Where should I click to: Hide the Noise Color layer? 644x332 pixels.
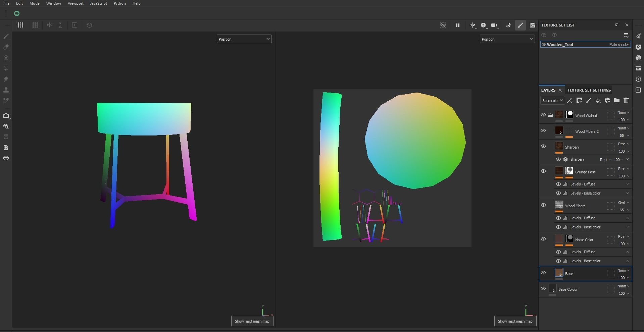(x=543, y=239)
